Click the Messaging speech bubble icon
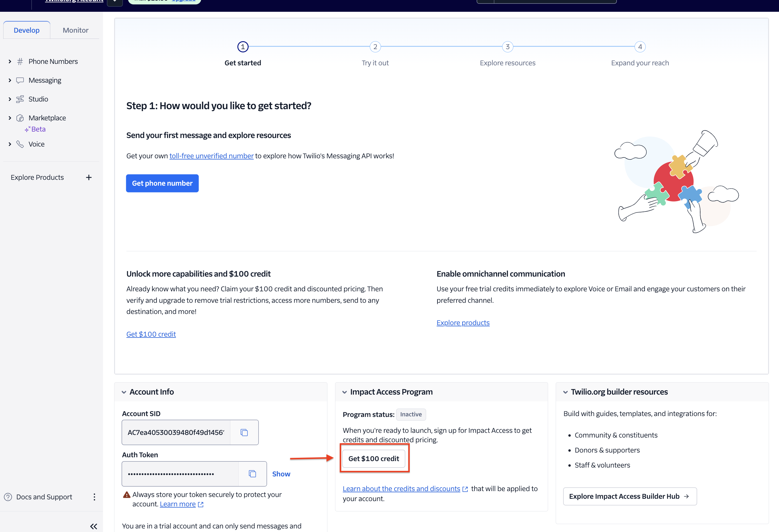 20,80
